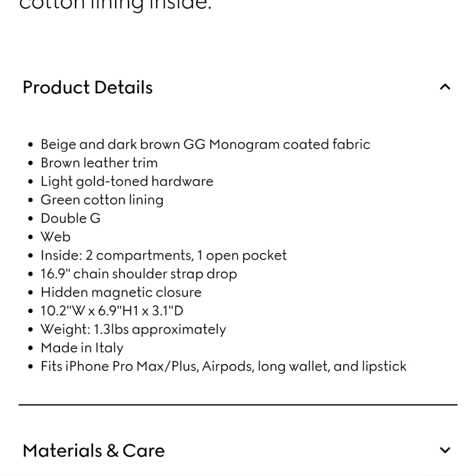Click the cotton lining inside description text
The image size is (476, 476).
click(115, 5)
